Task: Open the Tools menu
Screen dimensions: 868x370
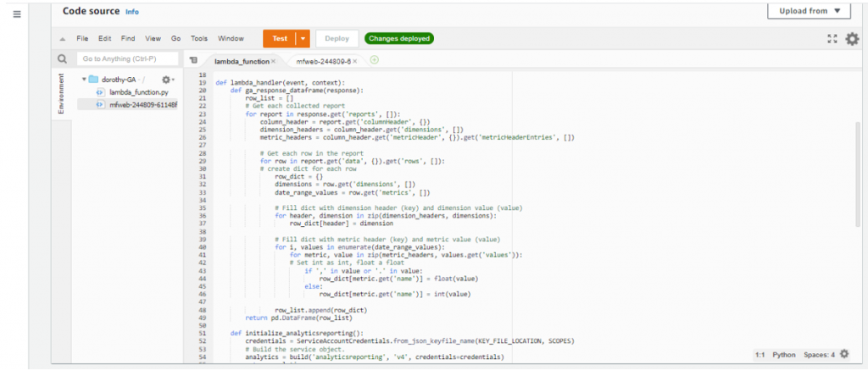Action: pos(199,39)
